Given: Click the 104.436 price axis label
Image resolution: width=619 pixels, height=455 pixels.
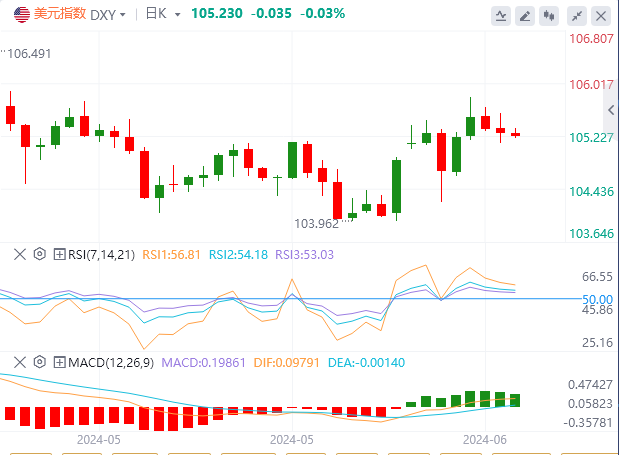Looking at the screenshot, I should tap(591, 192).
